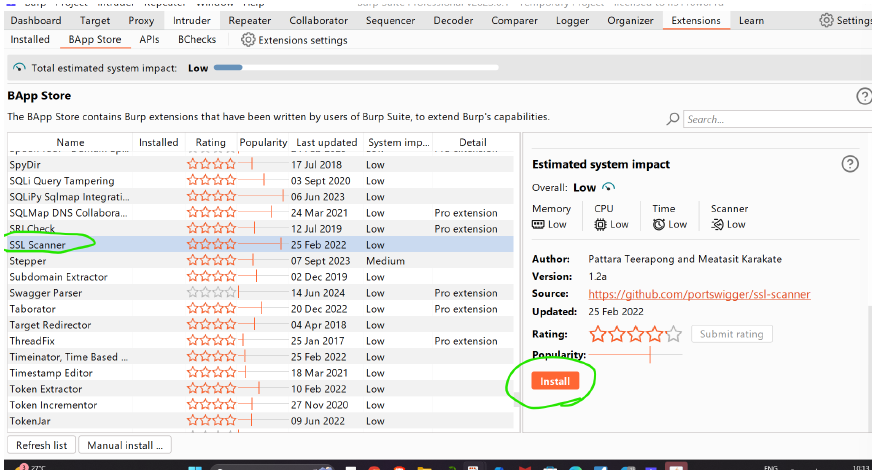Click the CPU chip icon
The image size is (876, 474).
click(600, 224)
